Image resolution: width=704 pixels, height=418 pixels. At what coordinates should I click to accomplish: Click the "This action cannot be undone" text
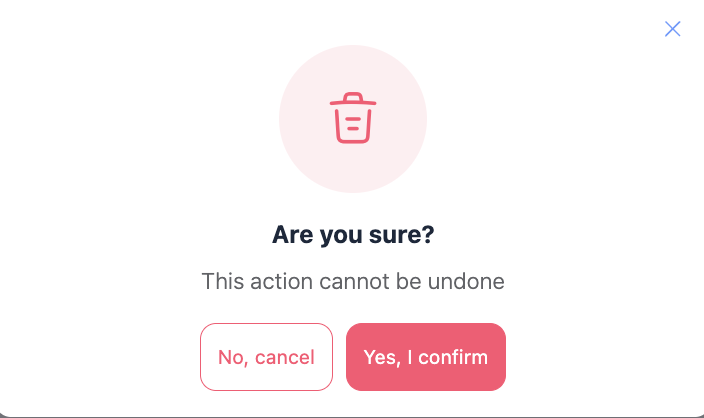click(x=353, y=281)
